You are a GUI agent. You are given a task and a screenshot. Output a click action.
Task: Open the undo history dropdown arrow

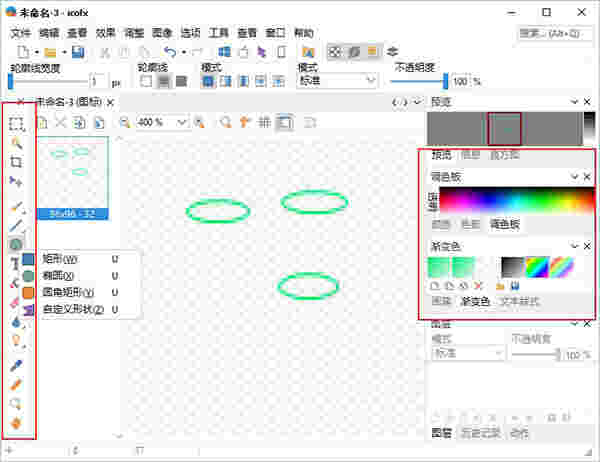pos(184,52)
